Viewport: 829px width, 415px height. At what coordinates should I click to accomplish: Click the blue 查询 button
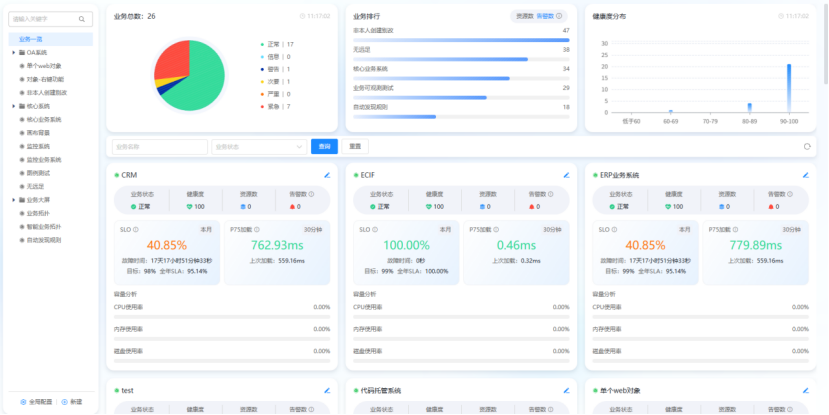324,146
